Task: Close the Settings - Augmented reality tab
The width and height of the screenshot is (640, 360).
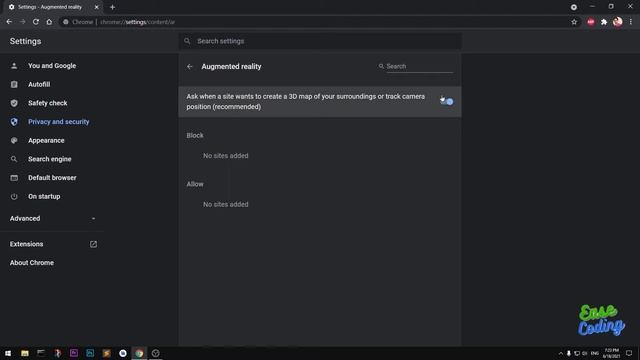Action: click(97, 7)
